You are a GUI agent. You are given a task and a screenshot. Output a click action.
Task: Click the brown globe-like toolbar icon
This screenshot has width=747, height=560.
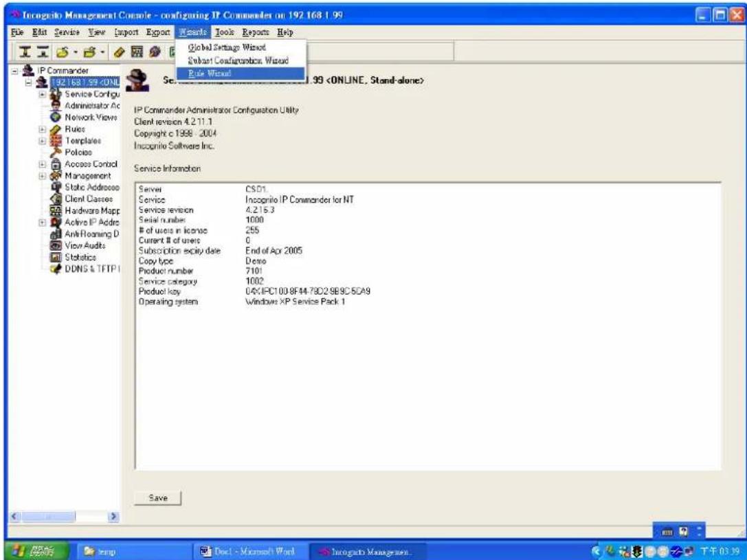pos(155,52)
